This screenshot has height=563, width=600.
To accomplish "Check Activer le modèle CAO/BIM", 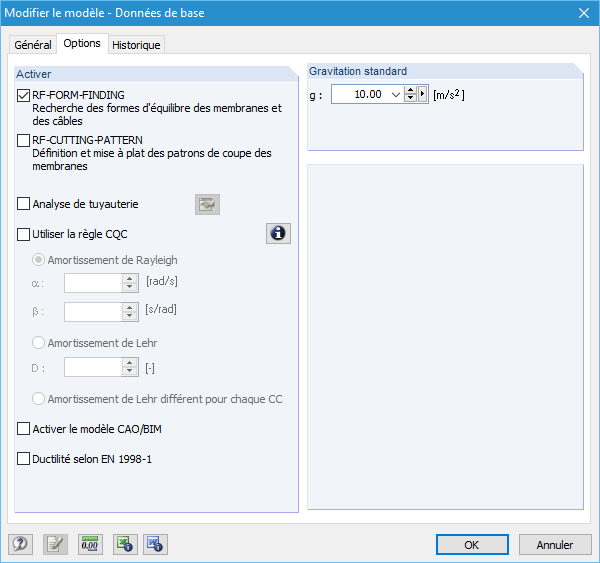I will (x=23, y=429).
